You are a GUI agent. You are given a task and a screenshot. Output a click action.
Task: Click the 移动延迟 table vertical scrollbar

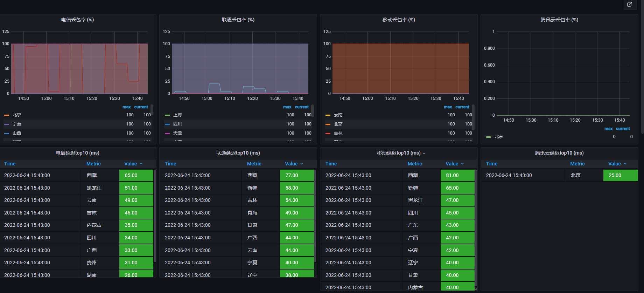(476, 228)
